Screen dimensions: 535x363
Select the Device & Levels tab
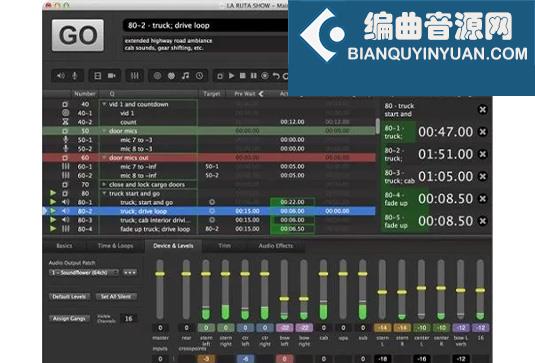tap(173, 246)
